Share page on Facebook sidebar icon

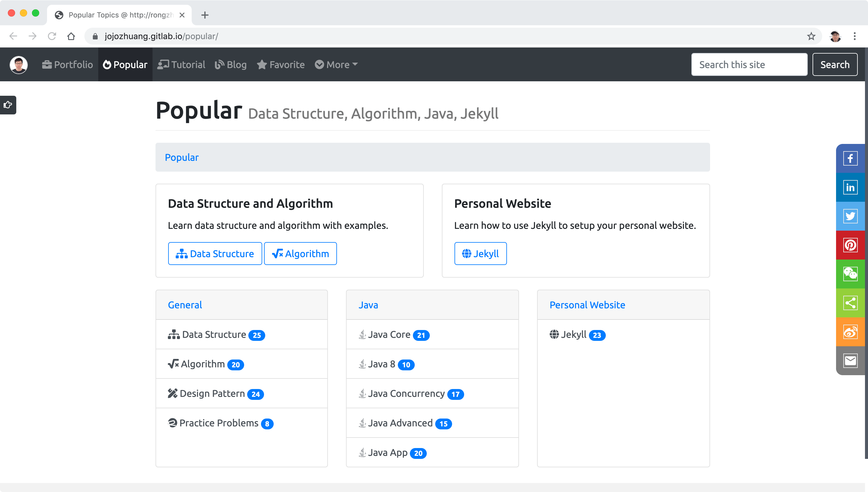coord(850,158)
